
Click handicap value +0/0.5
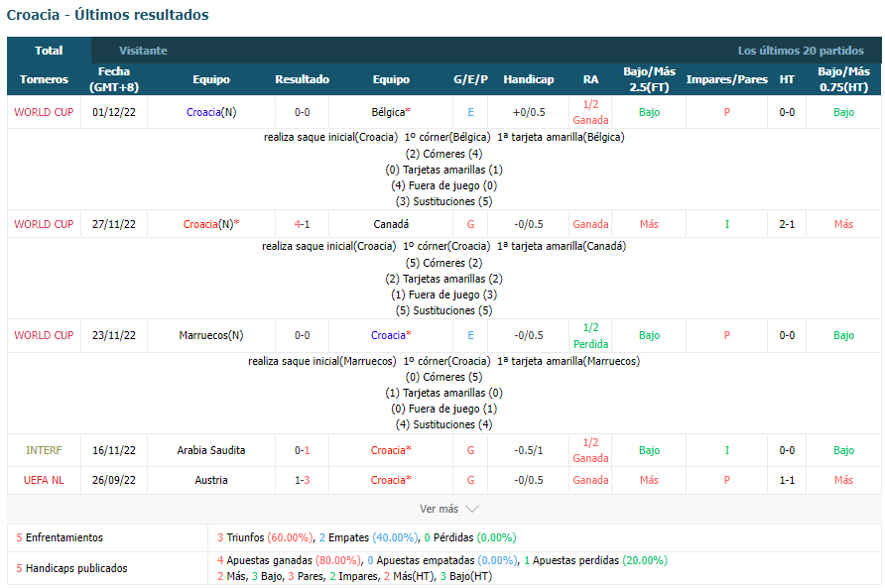coord(528,112)
